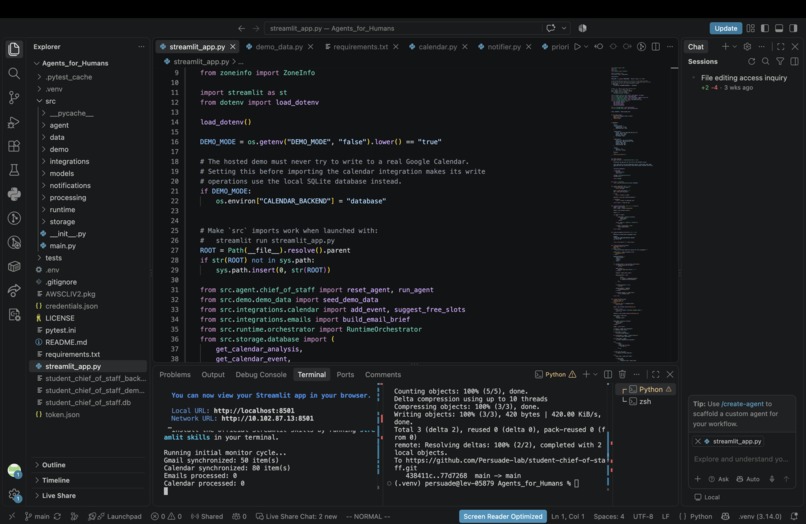Expand the integrations folder
This screenshot has height=524, width=806.
coord(69,161)
